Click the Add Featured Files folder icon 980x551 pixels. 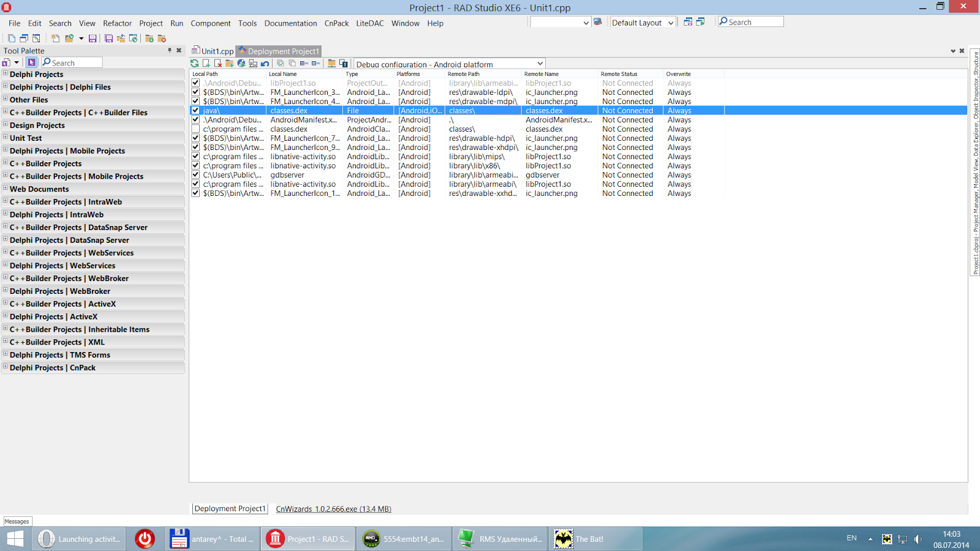(230, 64)
